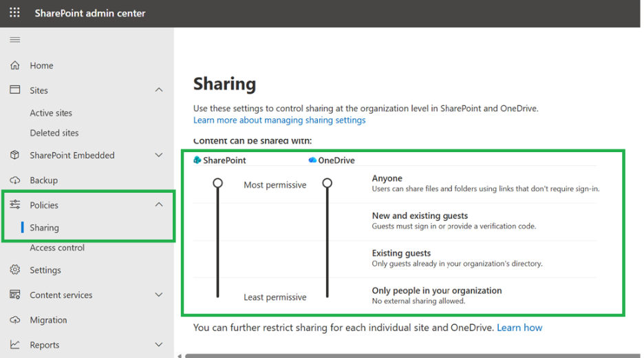Click the SharePoint Embedded cube icon
Viewport: 644px width, 358px height.
(x=14, y=155)
